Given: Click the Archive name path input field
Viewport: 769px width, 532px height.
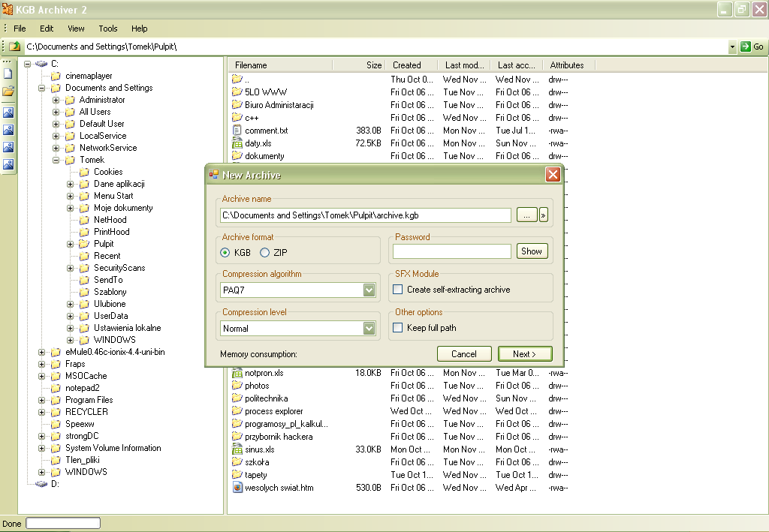Looking at the screenshot, I should coord(366,215).
